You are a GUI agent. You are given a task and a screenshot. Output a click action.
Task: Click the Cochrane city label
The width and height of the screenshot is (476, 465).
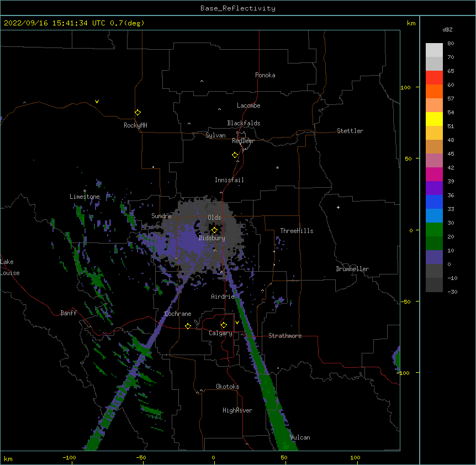pos(178,314)
